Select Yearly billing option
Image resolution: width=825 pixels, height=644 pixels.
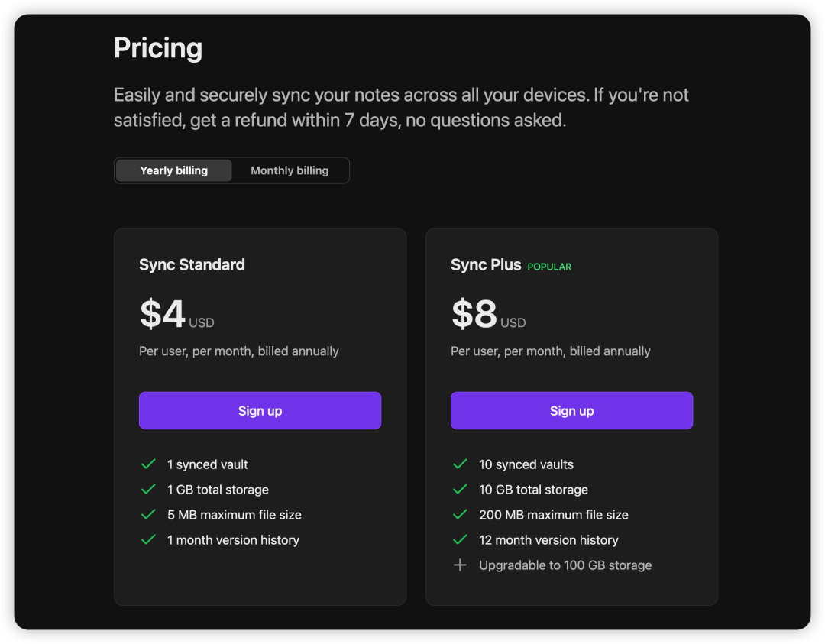coord(174,170)
